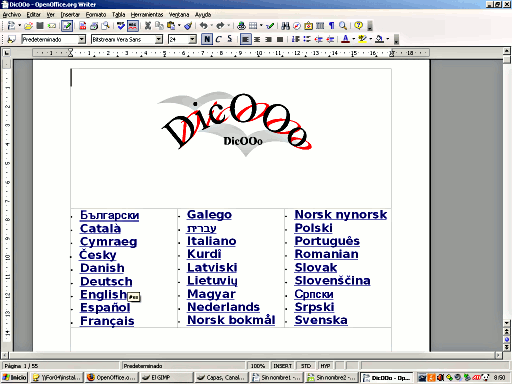512x384 pixels.
Task: Follow the Español language link
Action: pyautogui.click(x=105, y=307)
